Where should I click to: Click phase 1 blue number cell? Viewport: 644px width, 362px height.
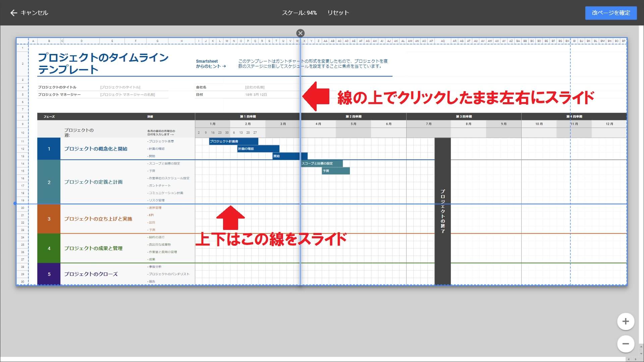pos(49,148)
